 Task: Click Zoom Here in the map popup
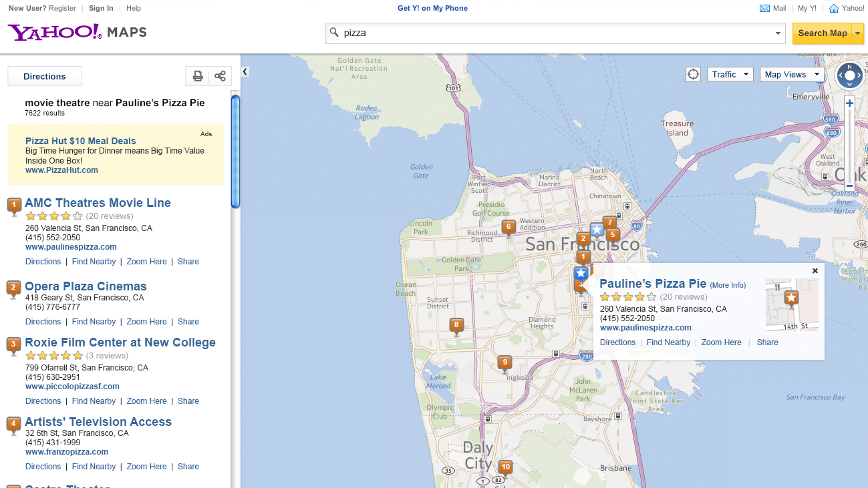[x=721, y=342]
